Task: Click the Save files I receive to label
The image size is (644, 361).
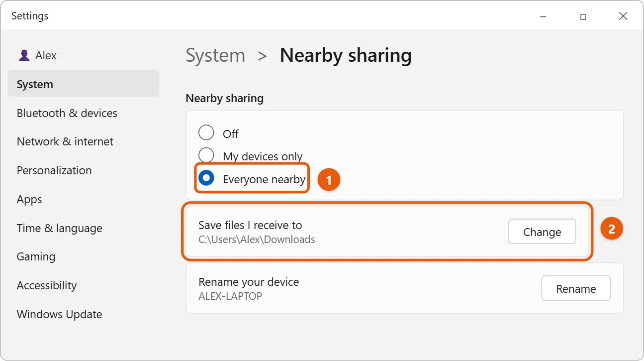Action: [x=250, y=225]
